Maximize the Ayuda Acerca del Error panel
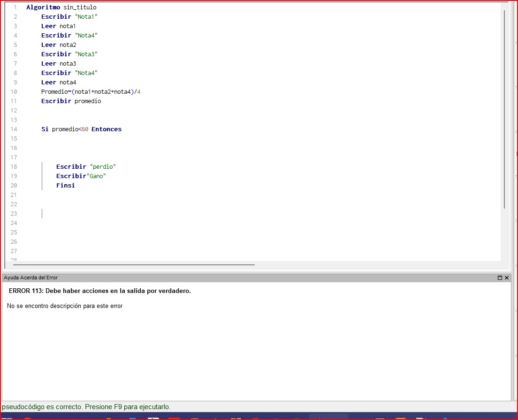 (500, 278)
